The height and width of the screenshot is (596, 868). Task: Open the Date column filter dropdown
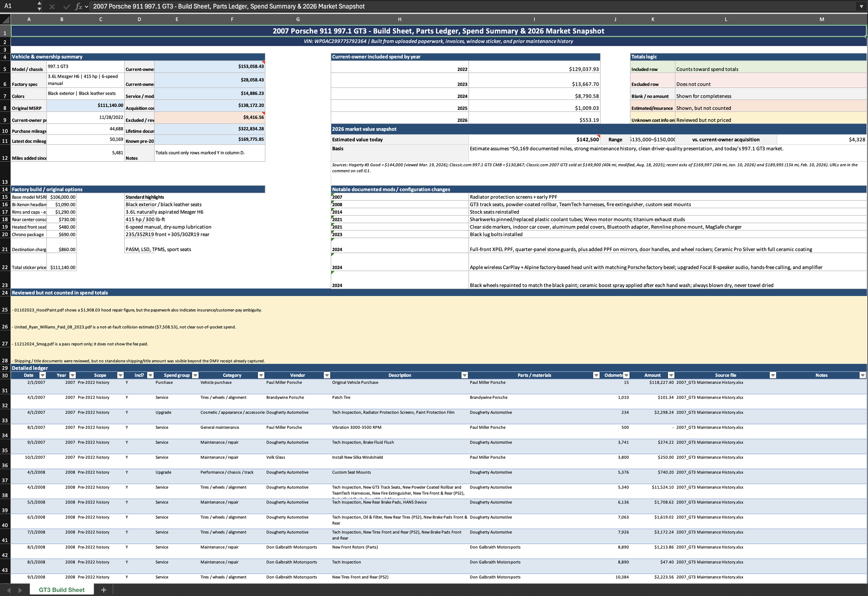pyautogui.click(x=43, y=375)
